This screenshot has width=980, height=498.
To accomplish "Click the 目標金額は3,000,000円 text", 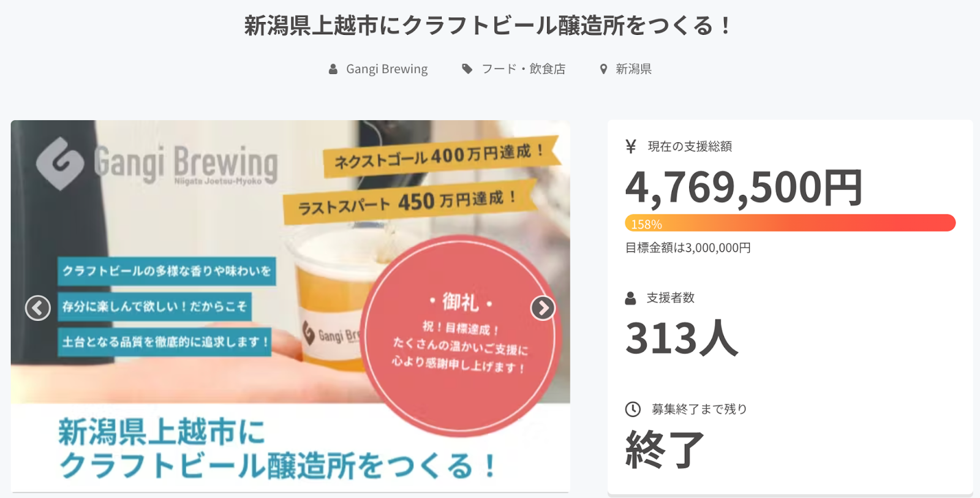I will 688,248.
